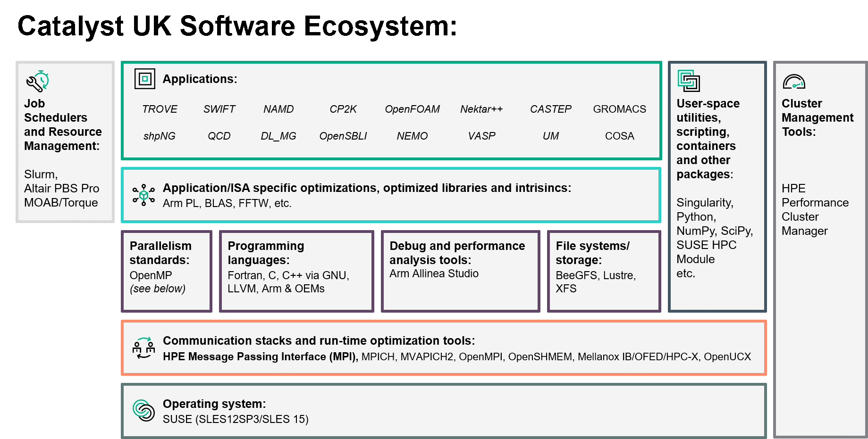Image resolution: width=868 pixels, height=439 pixels.
Task: Click the MOAB/Torque entry
Action: [61, 203]
